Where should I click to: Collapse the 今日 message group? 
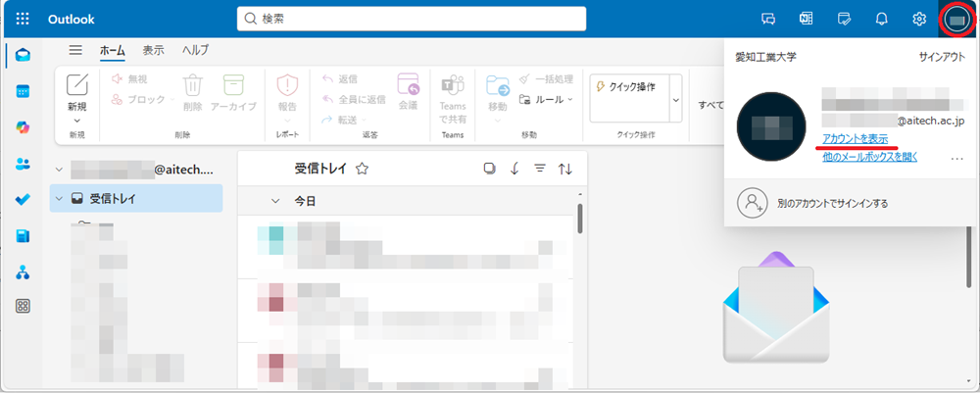[274, 200]
